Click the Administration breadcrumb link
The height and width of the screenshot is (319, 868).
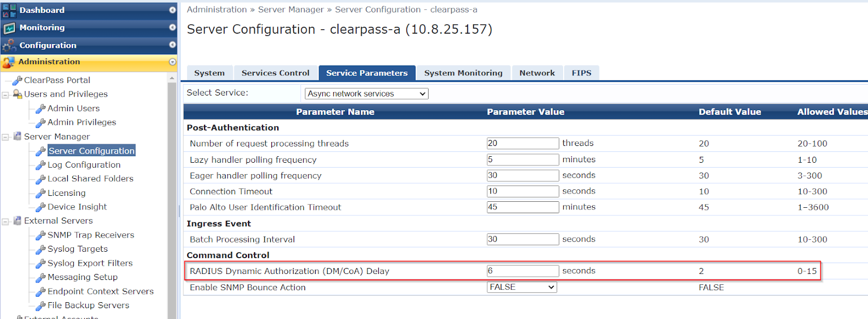(x=217, y=10)
